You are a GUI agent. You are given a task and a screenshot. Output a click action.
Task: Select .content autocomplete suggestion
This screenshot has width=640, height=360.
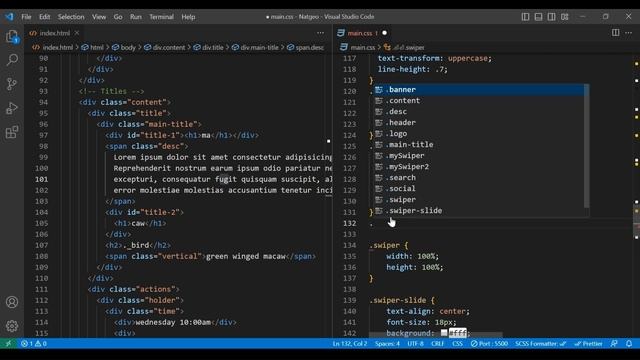point(479,101)
